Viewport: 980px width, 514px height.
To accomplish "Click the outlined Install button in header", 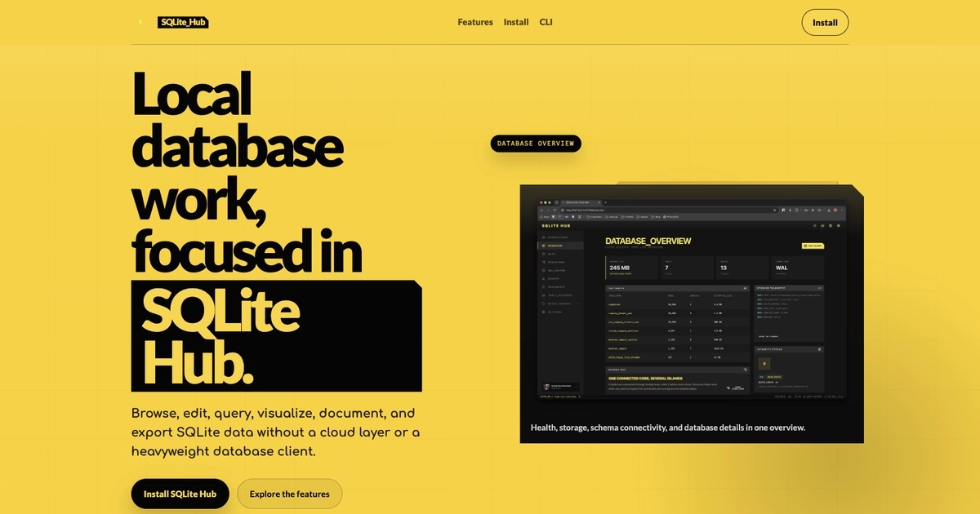I will coord(825,23).
